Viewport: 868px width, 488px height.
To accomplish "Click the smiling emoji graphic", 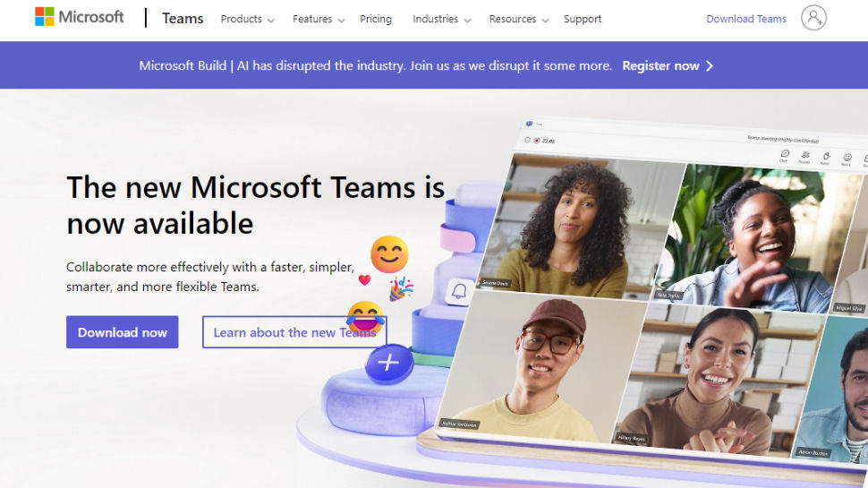I will point(390,254).
